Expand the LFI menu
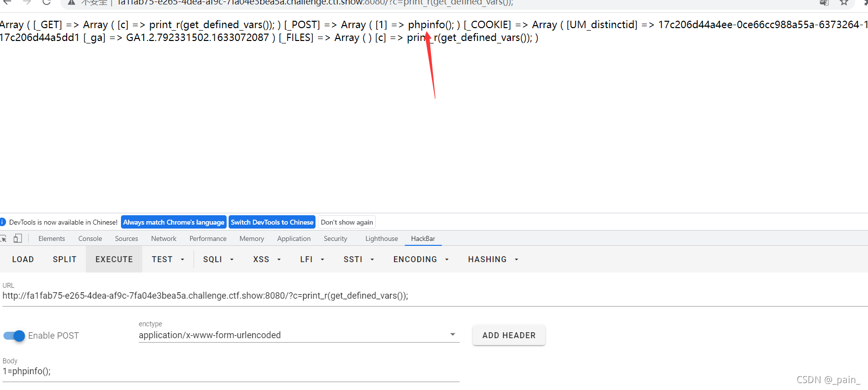The image size is (868, 390). pyautogui.click(x=312, y=259)
